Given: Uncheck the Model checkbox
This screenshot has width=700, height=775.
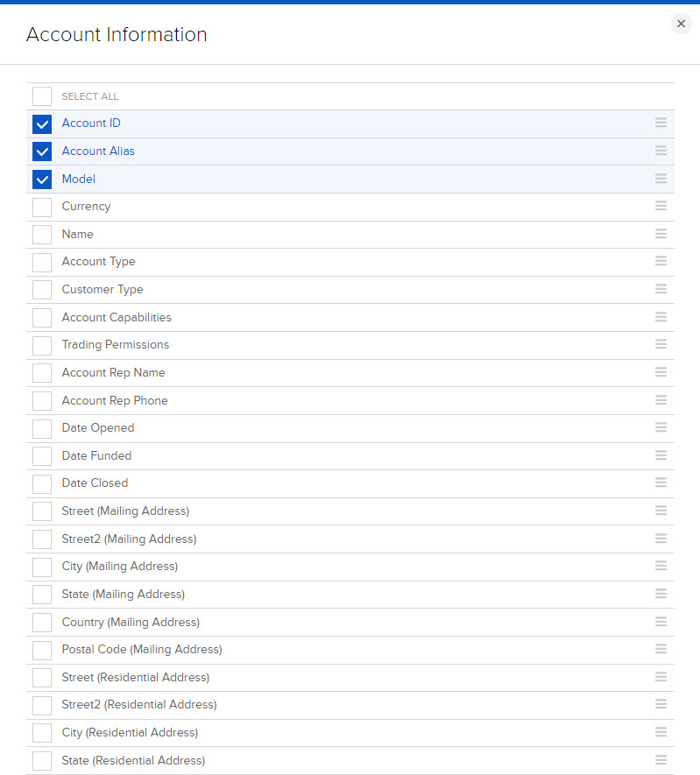Looking at the screenshot, I should [41, 179].
